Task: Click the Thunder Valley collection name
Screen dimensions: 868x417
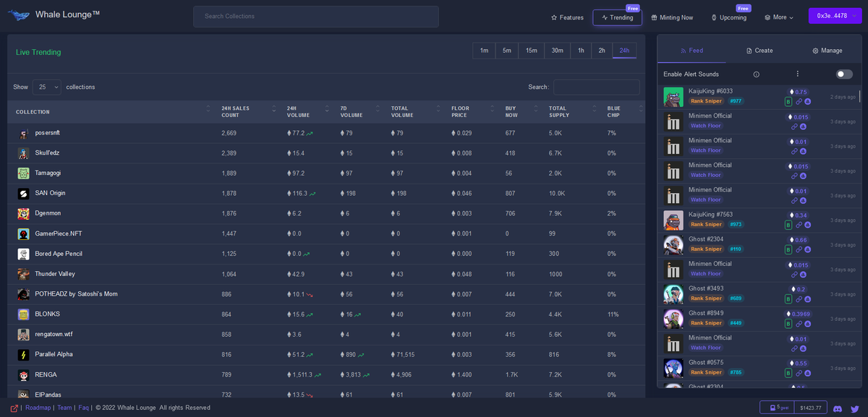Action: click(x=55, y=274)
